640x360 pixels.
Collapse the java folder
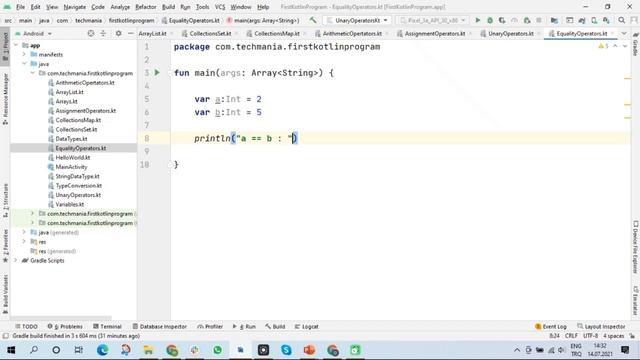click(24, 64)
